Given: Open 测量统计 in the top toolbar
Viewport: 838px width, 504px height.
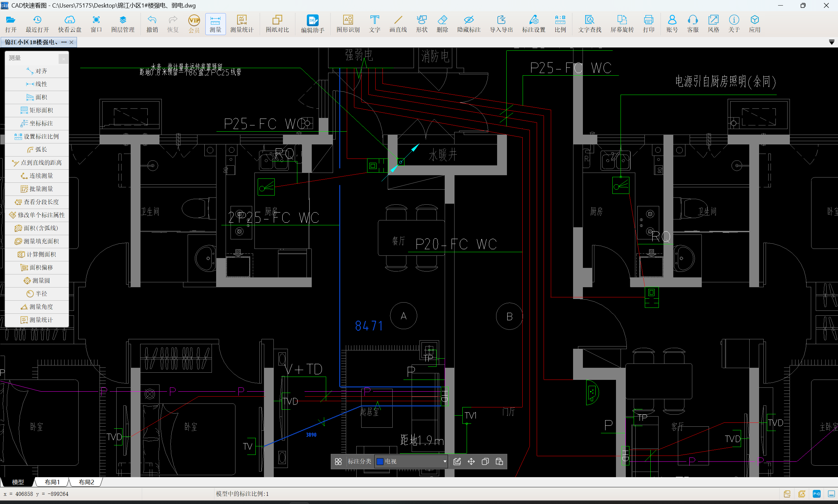Looking at the screenshot, I should pos(242,24).
